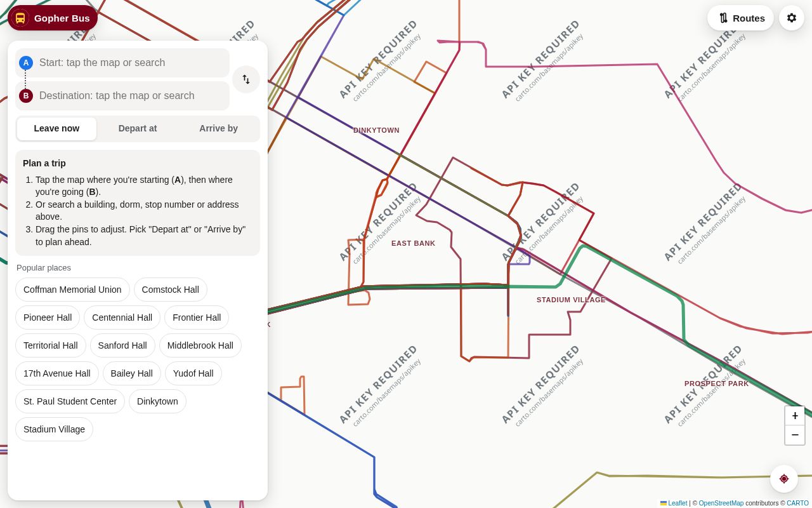Click the maroon B destination pin marker
Screen dimensions: 812x508
[x=26, y=96]
